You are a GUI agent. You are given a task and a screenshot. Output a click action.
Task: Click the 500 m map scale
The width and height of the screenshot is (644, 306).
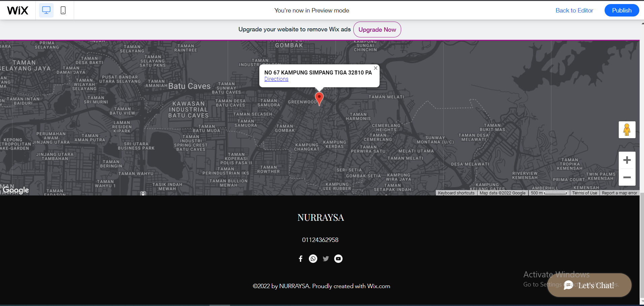(x=549, y=193)
